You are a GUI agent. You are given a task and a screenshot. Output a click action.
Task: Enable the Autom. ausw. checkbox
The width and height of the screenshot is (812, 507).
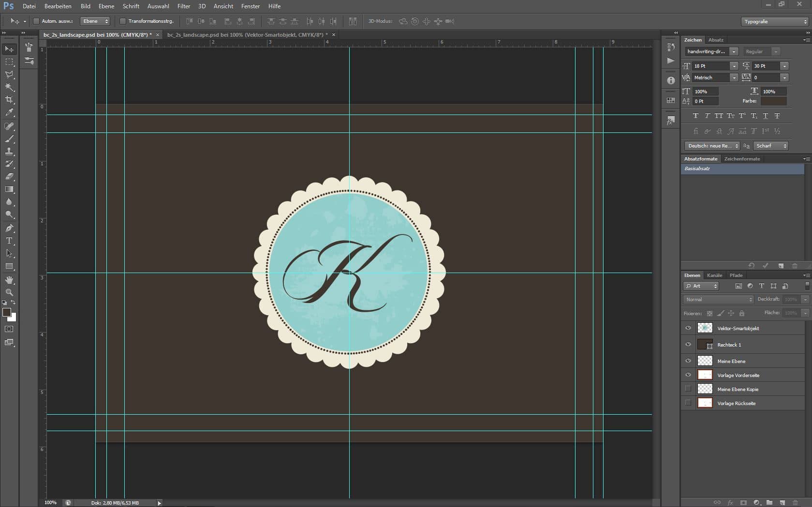pyautogui.click(x=36, y=21)
